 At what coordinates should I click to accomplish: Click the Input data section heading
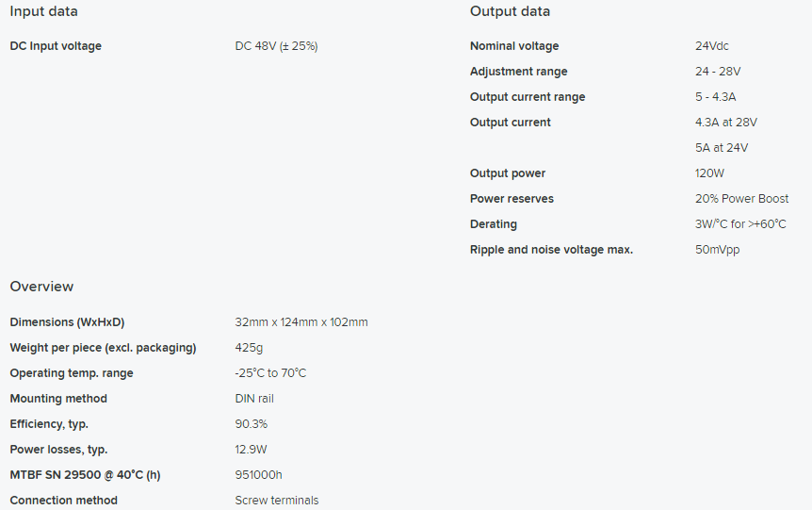coord(43,11)
